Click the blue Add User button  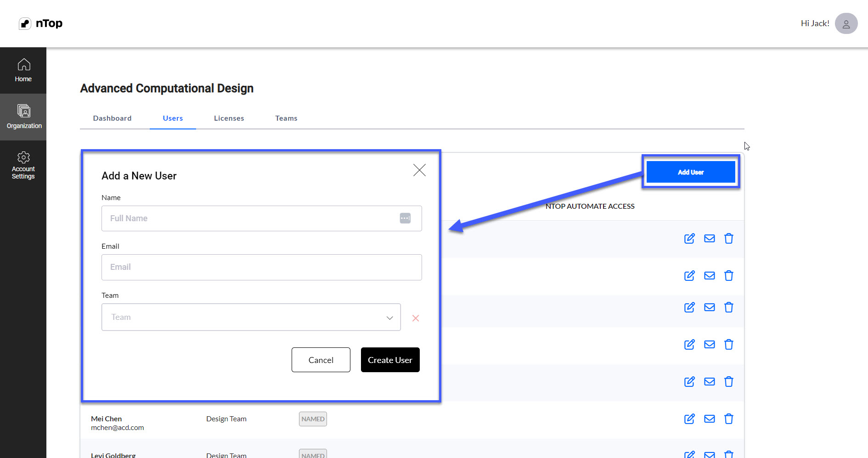691,172
